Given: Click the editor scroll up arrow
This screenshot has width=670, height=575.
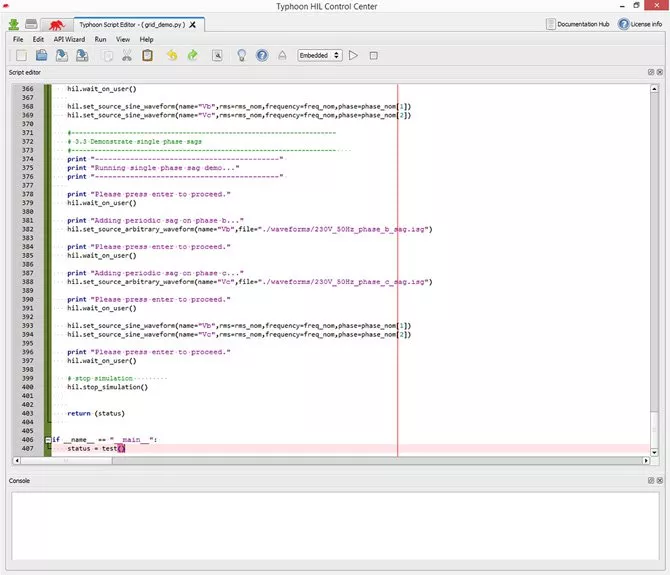Looking at the screenshot, I should pyautogui.click(x=654, y=88).
